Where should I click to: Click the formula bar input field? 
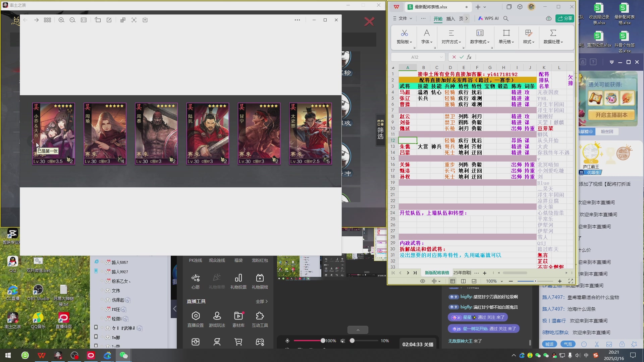[524, 57]
